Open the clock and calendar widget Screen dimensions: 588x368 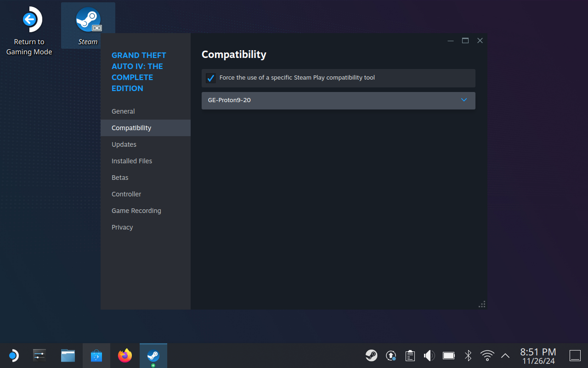point(538,356)
